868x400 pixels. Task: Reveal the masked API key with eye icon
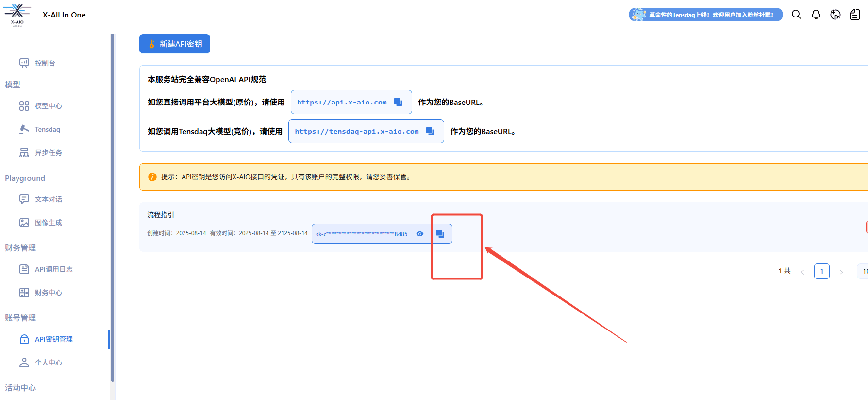pos(420,234)
